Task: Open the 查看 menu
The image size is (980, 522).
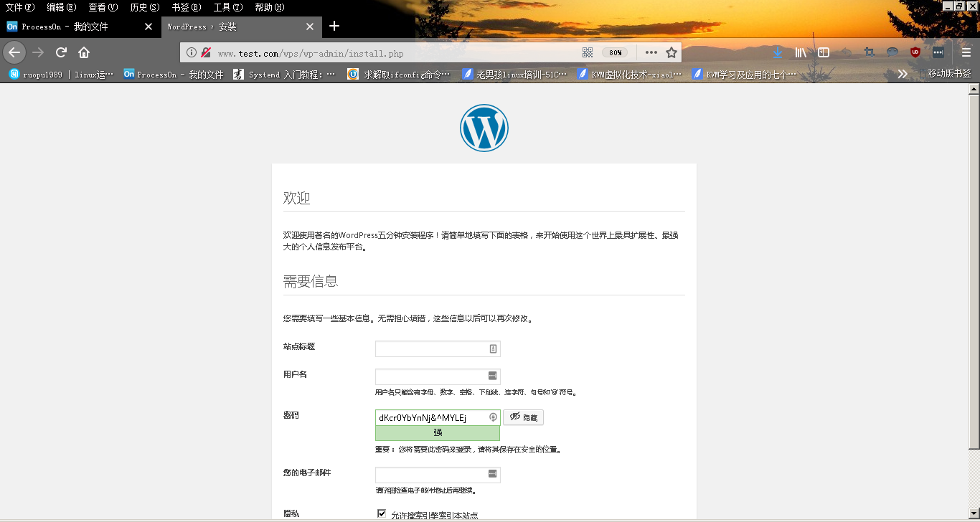Action: (103, 7)
